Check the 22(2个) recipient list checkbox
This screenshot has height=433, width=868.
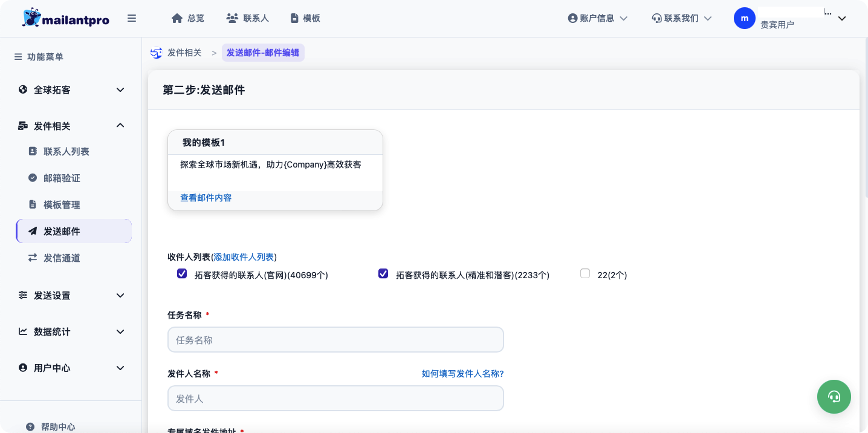[585, 273]
